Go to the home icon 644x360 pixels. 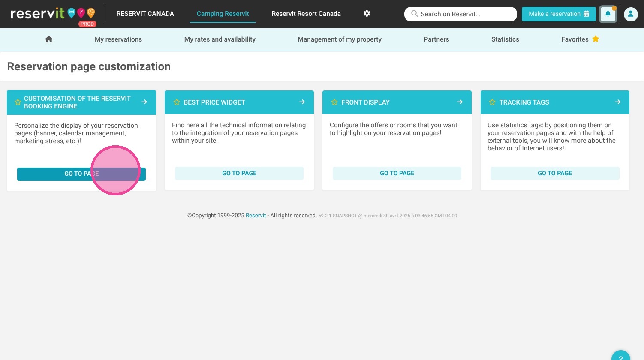click(49, 39)
